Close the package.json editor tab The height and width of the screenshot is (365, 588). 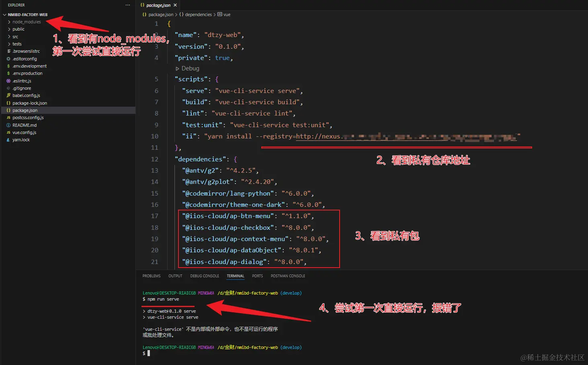175,5
